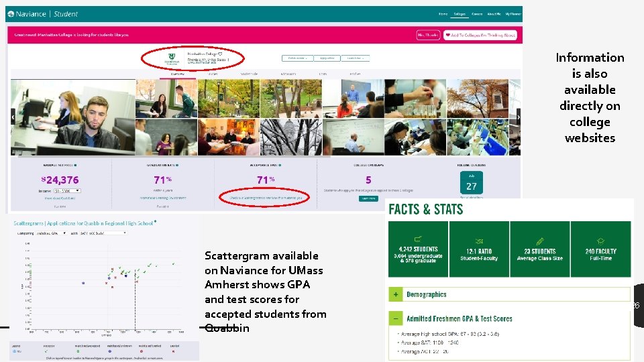Open the Learn More dropdown button in header
The height and width of the screenshot is (362, 644).
coord(356,58)
